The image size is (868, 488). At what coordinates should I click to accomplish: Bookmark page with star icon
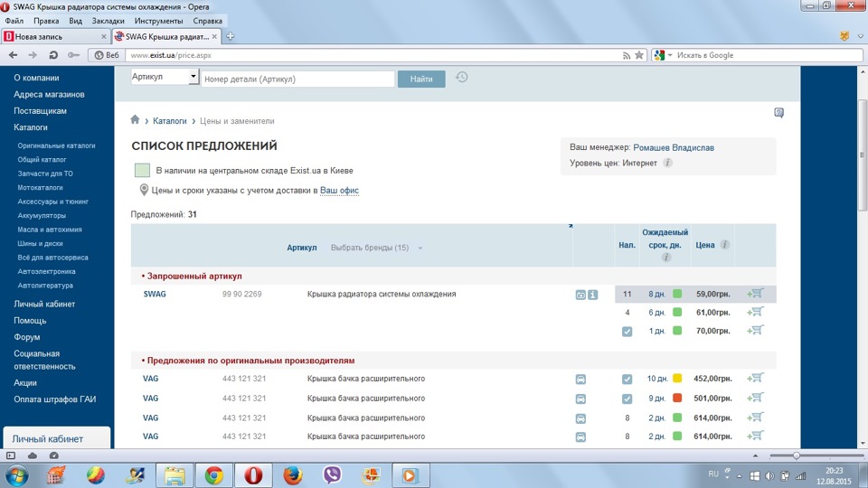click(639, 55)
